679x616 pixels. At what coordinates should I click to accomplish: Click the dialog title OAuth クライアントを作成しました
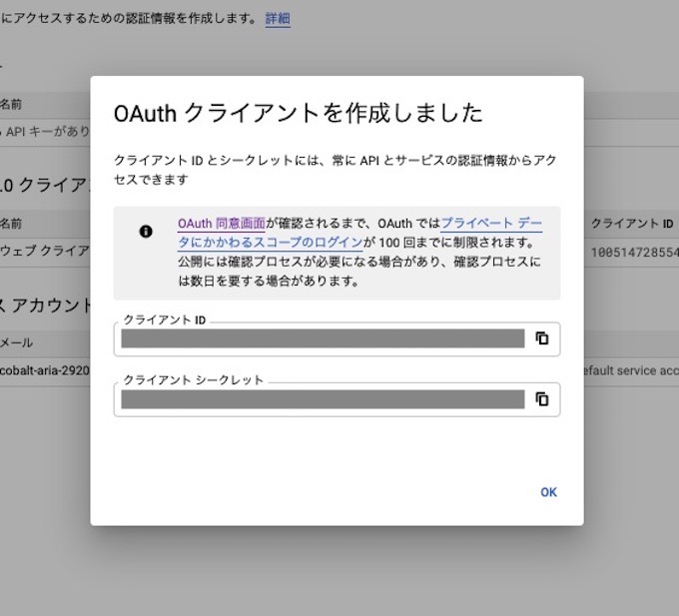point(298,114)
